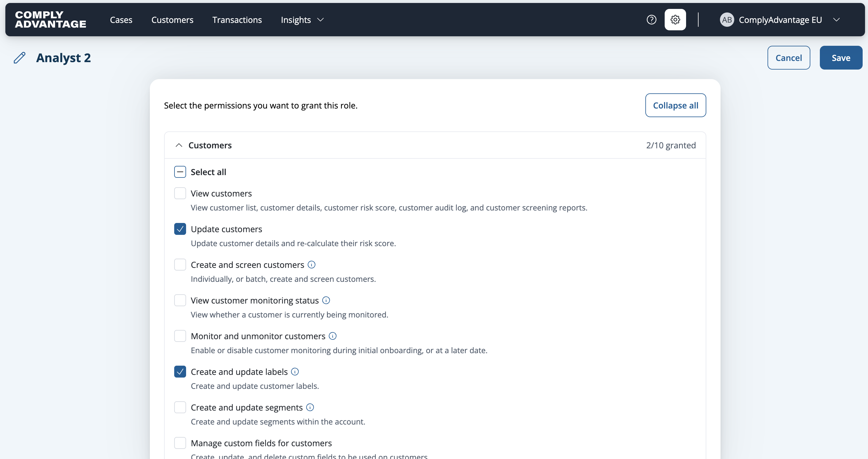Click info icon beside Monitor and unmonitor customers
Image resolution: width=868 pixels, height=459 pixels.
tap(333, 336)
